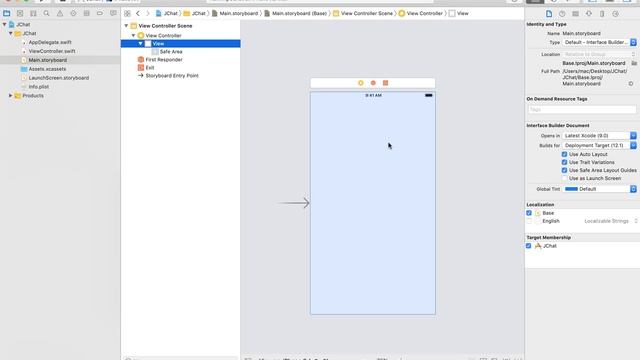Click the Exit icon in scene dock

pos(385,83)
